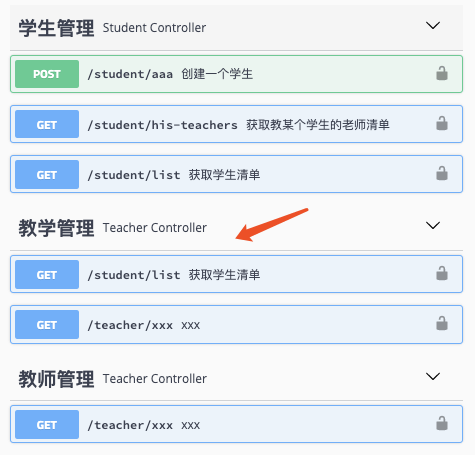Click the green POST method badge
Screen dimensions: 475x455
(x=47, y=74)
